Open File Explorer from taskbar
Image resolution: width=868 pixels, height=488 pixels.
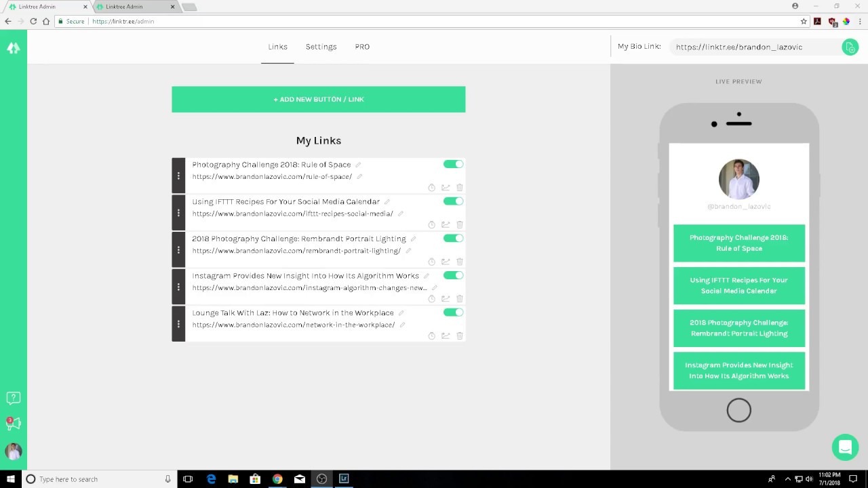tap(233, 479)
